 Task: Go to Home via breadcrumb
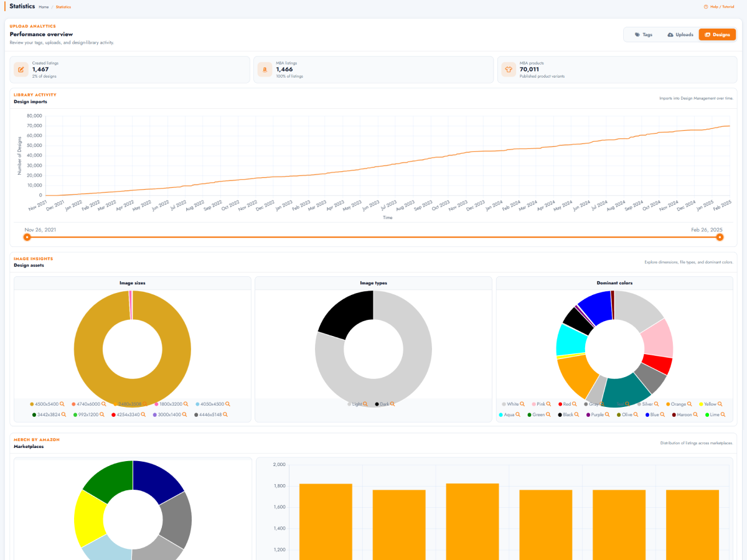tap(44, 7)
